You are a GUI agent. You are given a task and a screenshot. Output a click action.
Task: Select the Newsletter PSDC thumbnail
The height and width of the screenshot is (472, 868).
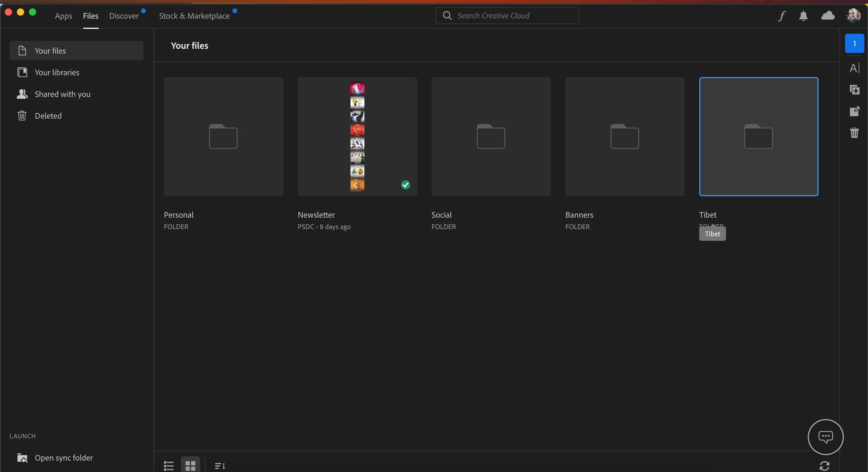357,137
